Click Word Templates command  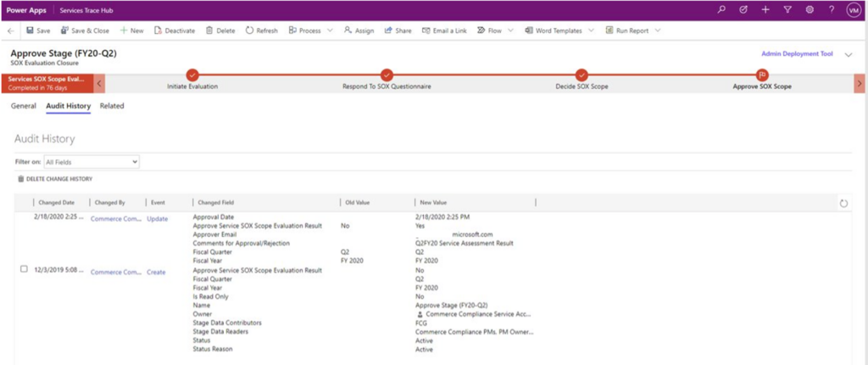[x=554, y=31]
